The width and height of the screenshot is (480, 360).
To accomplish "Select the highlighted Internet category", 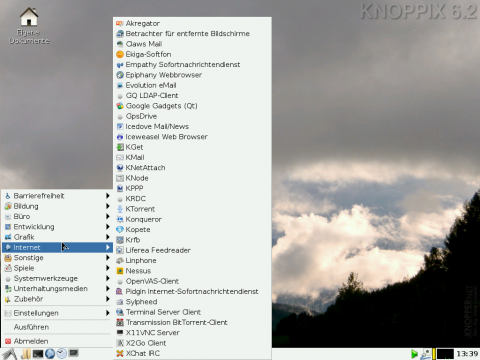I will pos(57,248).
